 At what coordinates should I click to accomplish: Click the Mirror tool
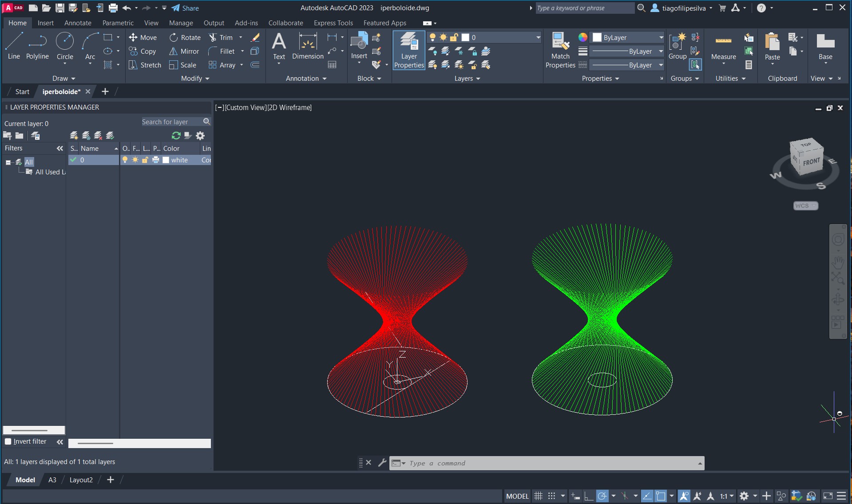[x=184, y=51]
